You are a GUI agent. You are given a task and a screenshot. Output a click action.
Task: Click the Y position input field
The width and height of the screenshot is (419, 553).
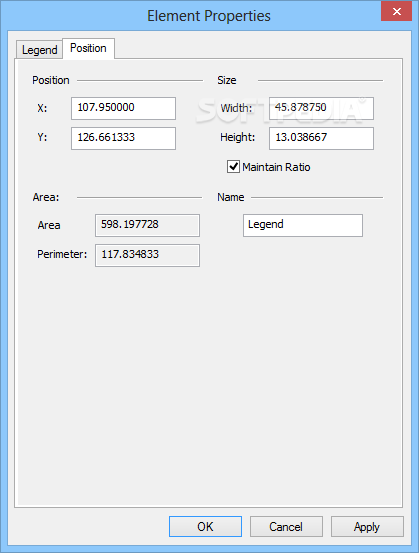[123, 138]
